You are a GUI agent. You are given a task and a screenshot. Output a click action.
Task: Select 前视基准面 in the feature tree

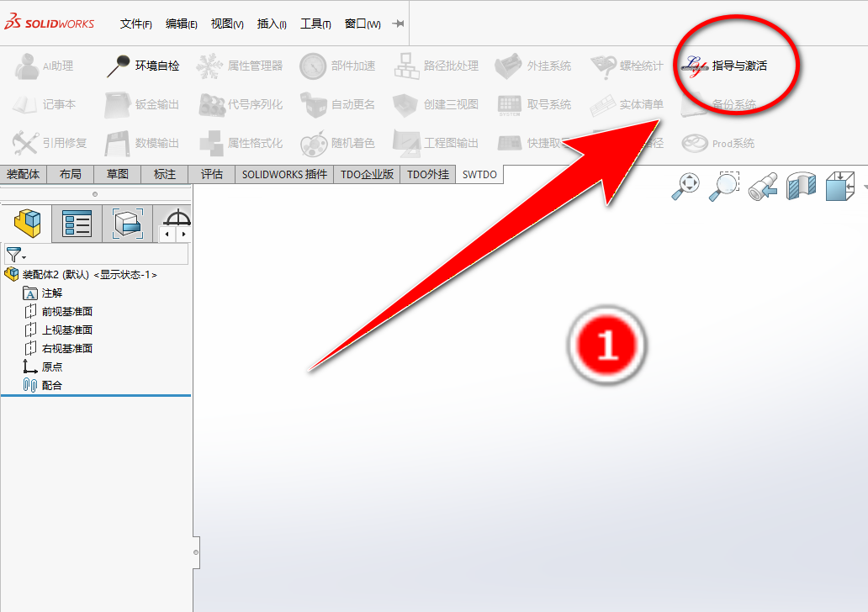click(x=66, y=311)
